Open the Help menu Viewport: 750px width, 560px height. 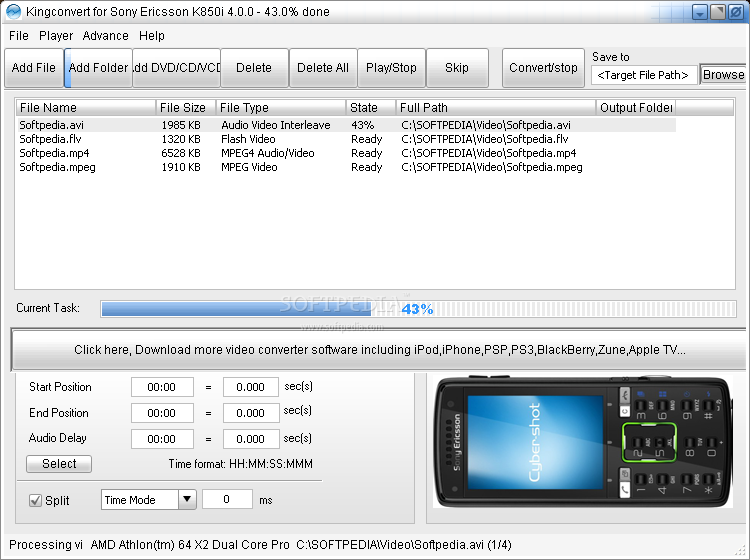pos(152,36)
